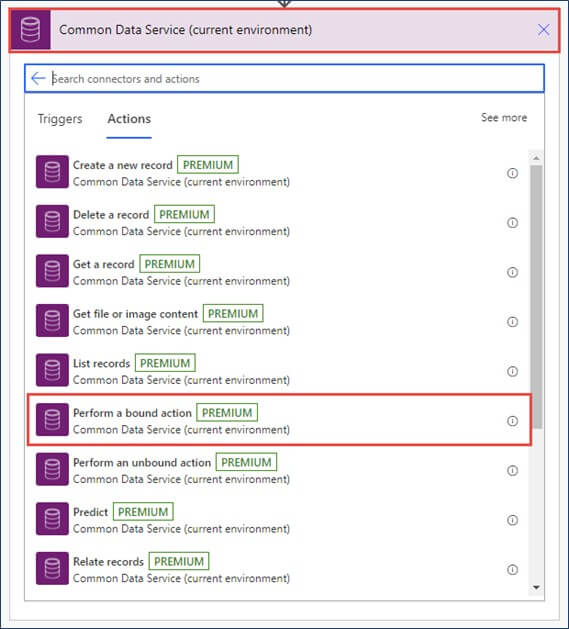Screen dimensions: 569x629
Task: Choose the List records action
Action: [x=279, y=371]
